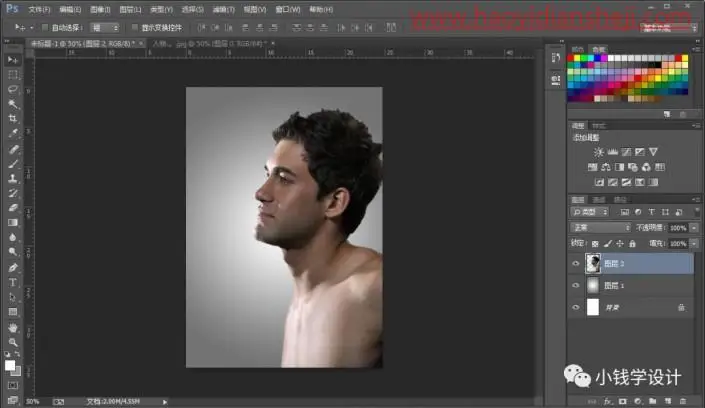Image resolution: width=705 pixels, height=408 pixels.
Task: Open the status bar info arrow
Action: click(x=165, y=402)
